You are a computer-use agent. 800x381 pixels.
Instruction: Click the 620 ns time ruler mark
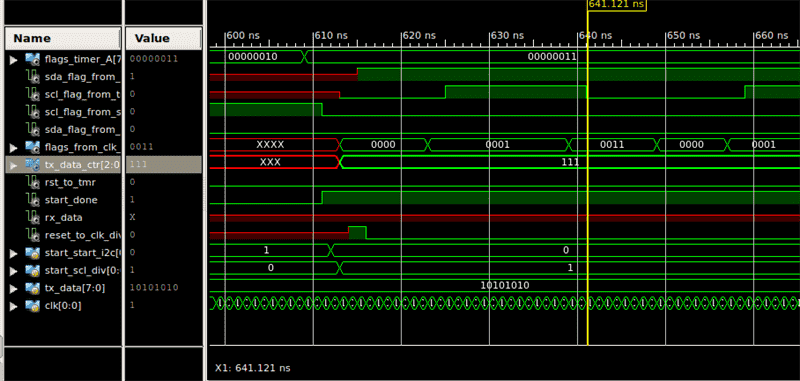tap(419, 36)
